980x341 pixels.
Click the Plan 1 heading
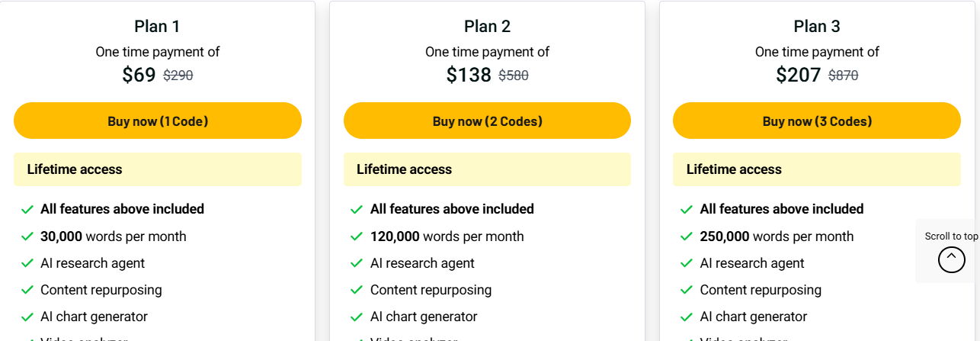[157, 27]
